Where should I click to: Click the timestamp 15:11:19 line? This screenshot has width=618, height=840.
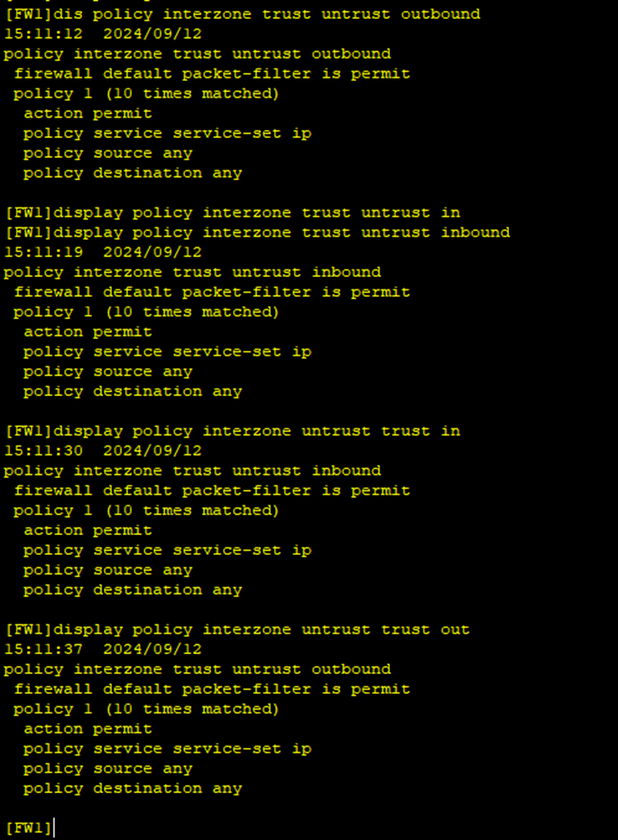click(x=102, y=252)
